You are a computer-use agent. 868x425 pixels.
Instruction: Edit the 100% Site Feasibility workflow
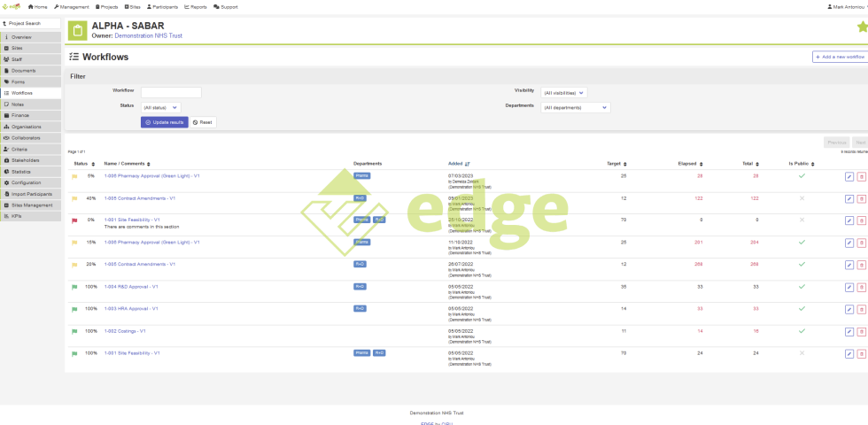click(849, 353)
